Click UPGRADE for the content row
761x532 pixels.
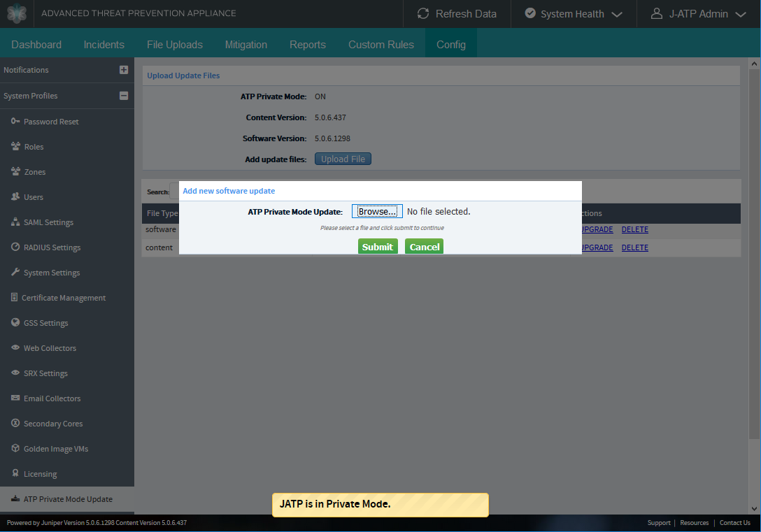pos(597,247)
